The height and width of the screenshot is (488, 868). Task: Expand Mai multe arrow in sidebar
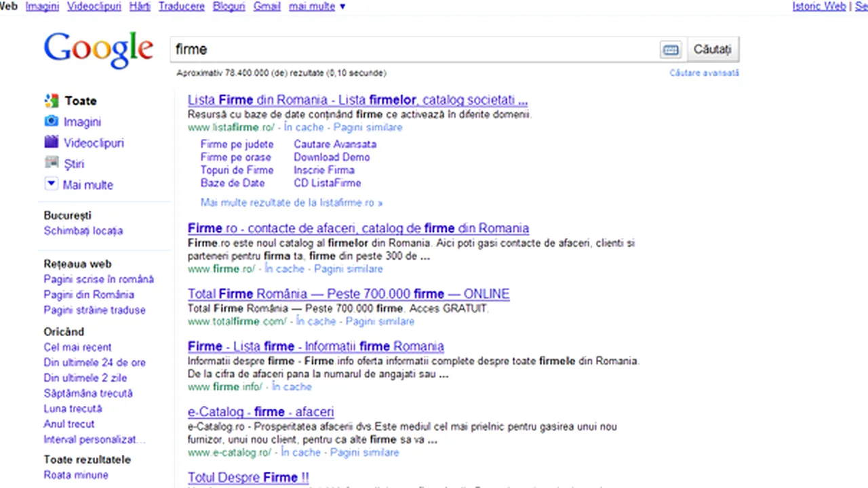[52, 184]
